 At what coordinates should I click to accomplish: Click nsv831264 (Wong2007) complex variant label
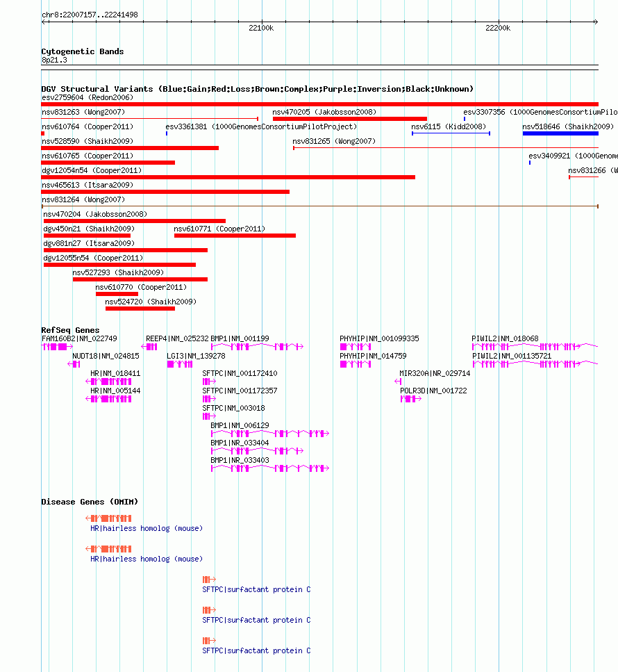(83, 199)
